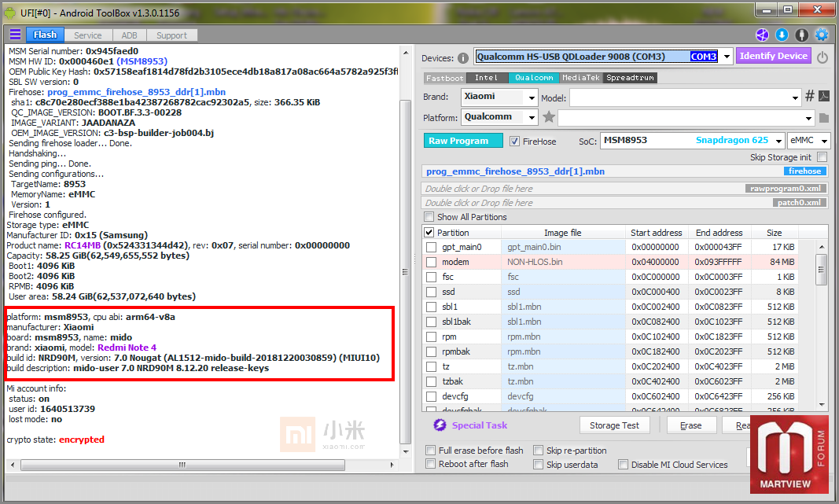Click the folder icon next to platform field
839x504 pixels.
click(823, 118)
